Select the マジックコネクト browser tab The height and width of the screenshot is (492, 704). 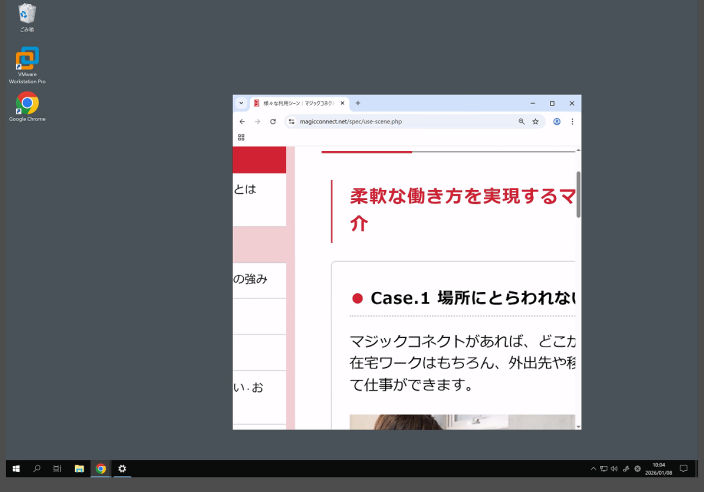[x=296, y=103]
